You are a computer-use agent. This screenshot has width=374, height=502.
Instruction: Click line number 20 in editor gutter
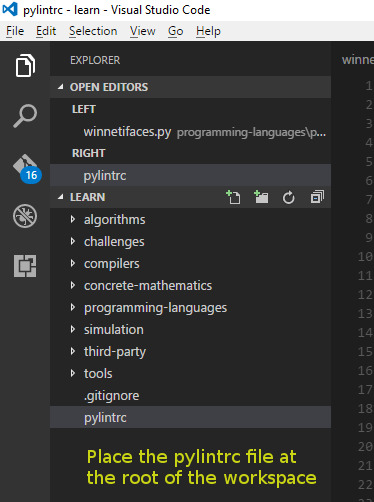[365, 446]
